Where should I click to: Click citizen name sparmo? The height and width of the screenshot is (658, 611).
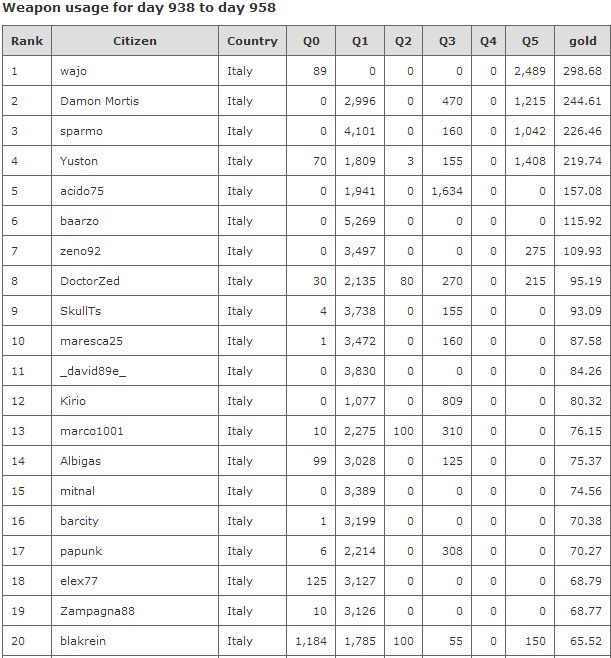pos(81,131)
